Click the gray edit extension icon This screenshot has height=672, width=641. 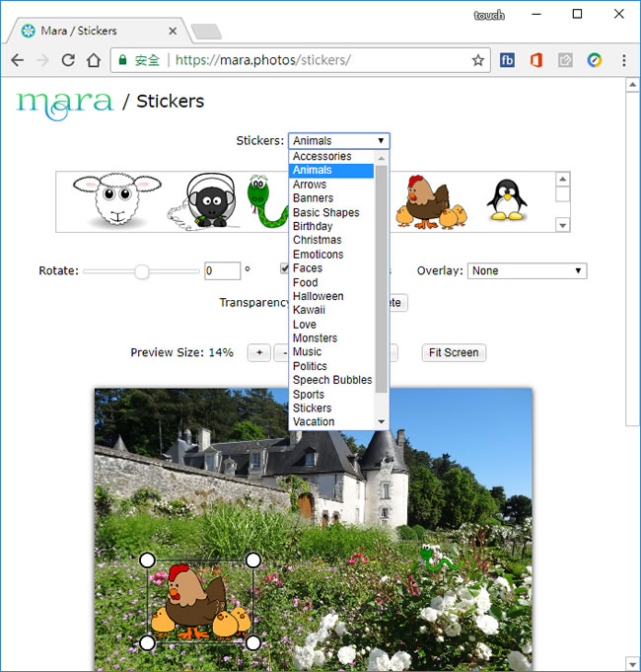point(565,60)
